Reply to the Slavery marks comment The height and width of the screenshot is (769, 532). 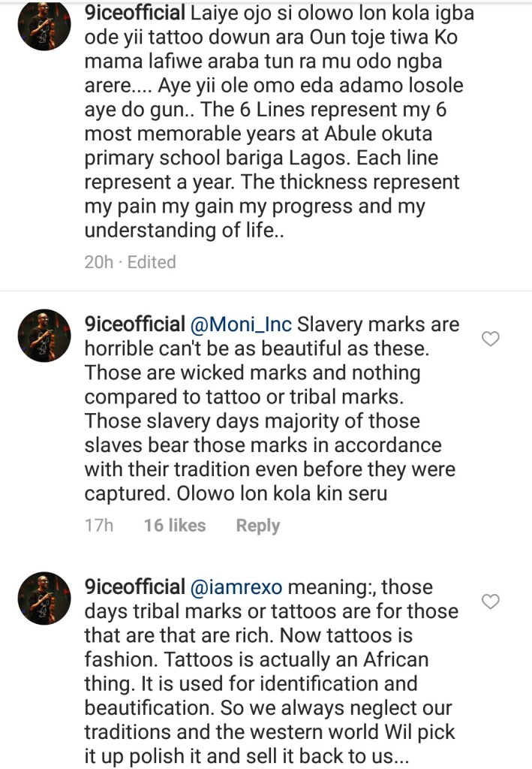pos(257,526)
